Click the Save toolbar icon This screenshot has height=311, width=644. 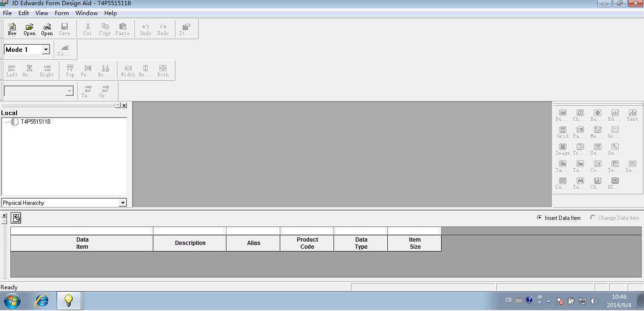pyautogui.click(x=64, y=29)
